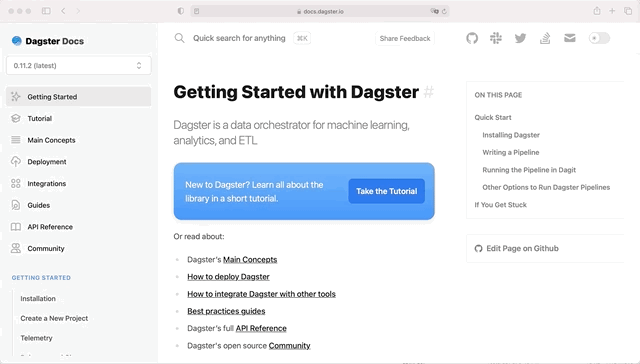The height and width of the screenshot is (364, 640).
Task: Click the translate icon in address bar
Action: click(x=434, y=11)
